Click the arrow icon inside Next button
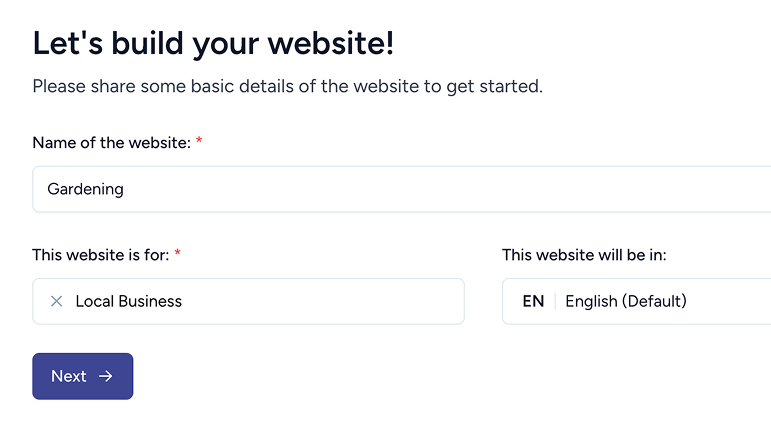771x424 pixels. tap(106, 376)
